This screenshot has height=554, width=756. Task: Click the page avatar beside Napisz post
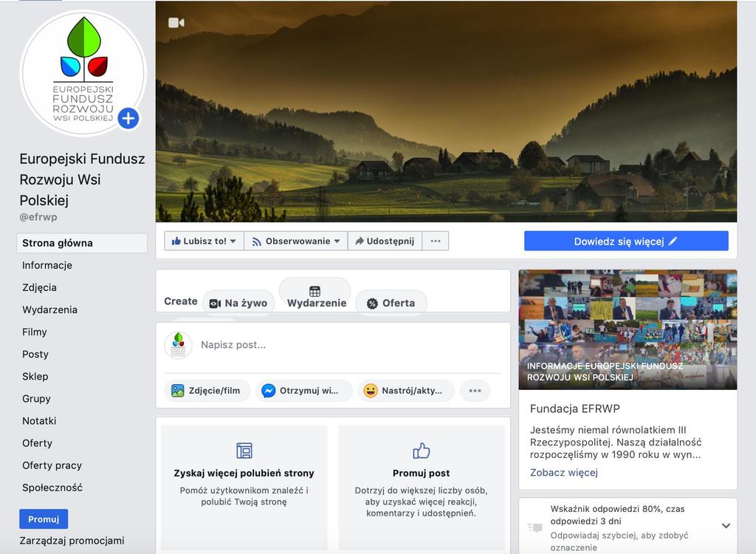(x=179, y=345)
